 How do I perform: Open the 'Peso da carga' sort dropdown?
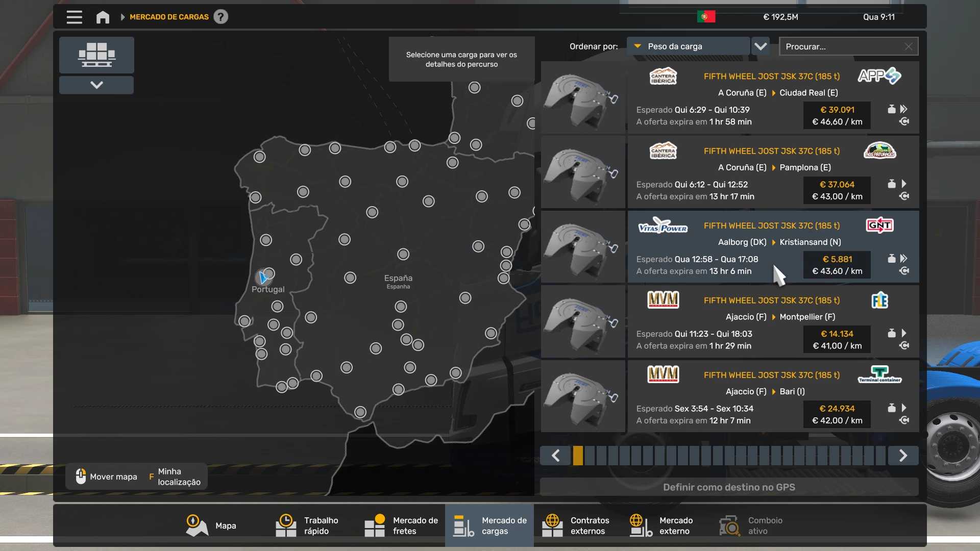688,46
